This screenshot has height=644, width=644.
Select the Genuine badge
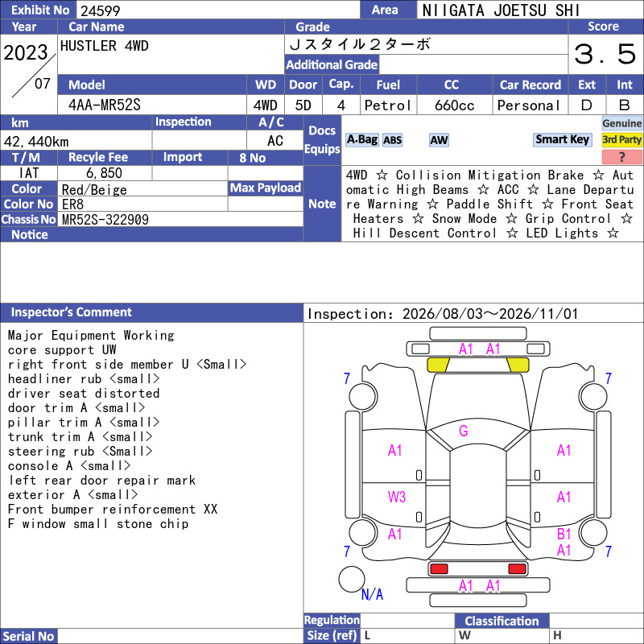point(621,123)
